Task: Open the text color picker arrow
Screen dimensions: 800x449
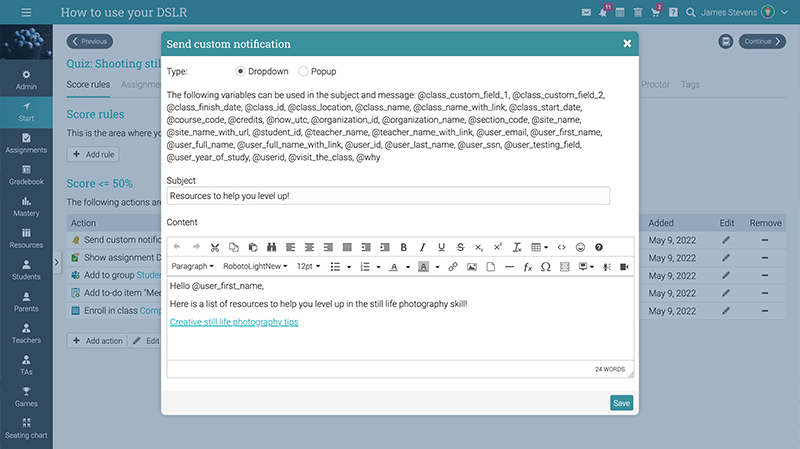Action: pos(408,267)
